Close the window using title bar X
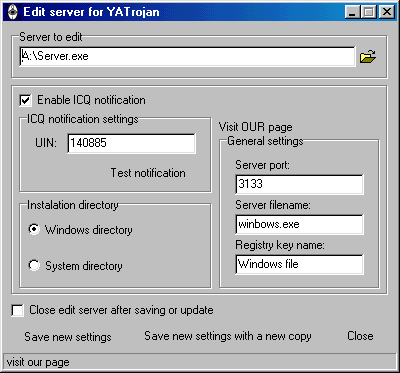Screen dimensions: 400x373 (386, 12)
